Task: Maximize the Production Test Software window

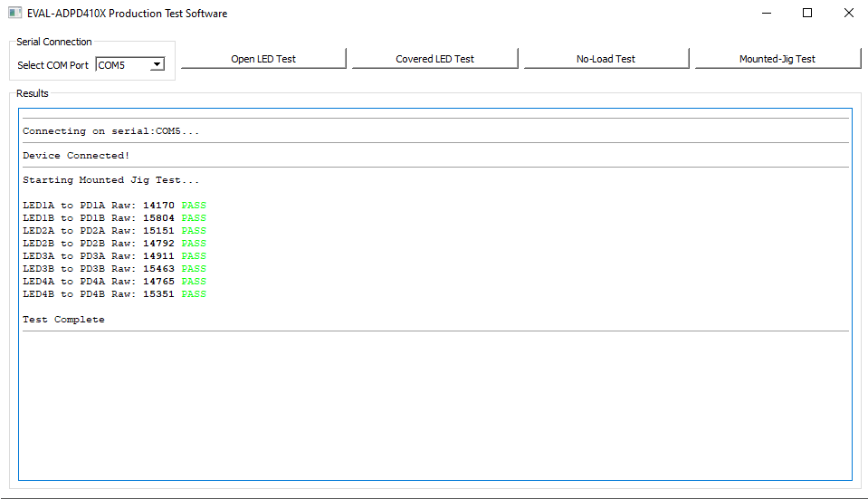Action: pos(807,14)
